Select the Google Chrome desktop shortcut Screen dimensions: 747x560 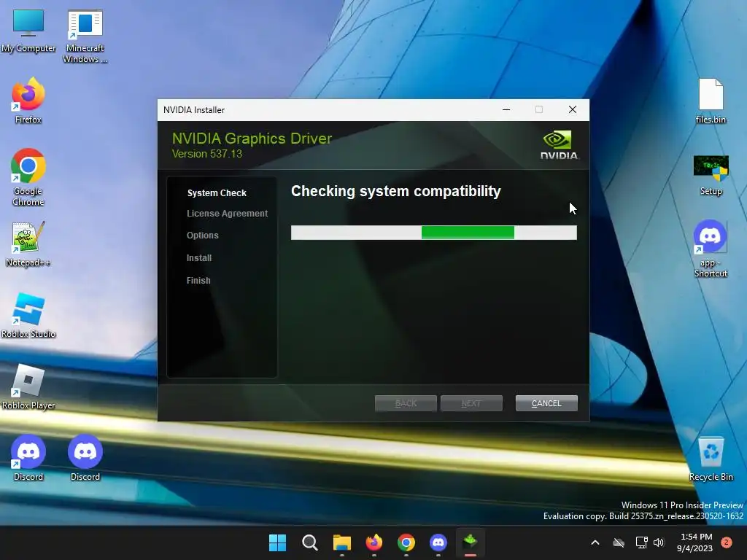click(x=28, y=177)
